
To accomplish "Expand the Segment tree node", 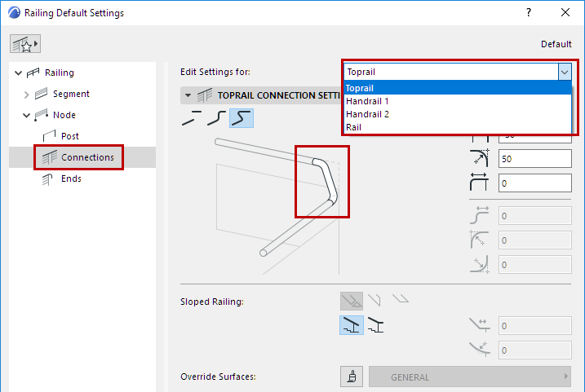I will 26,95.
